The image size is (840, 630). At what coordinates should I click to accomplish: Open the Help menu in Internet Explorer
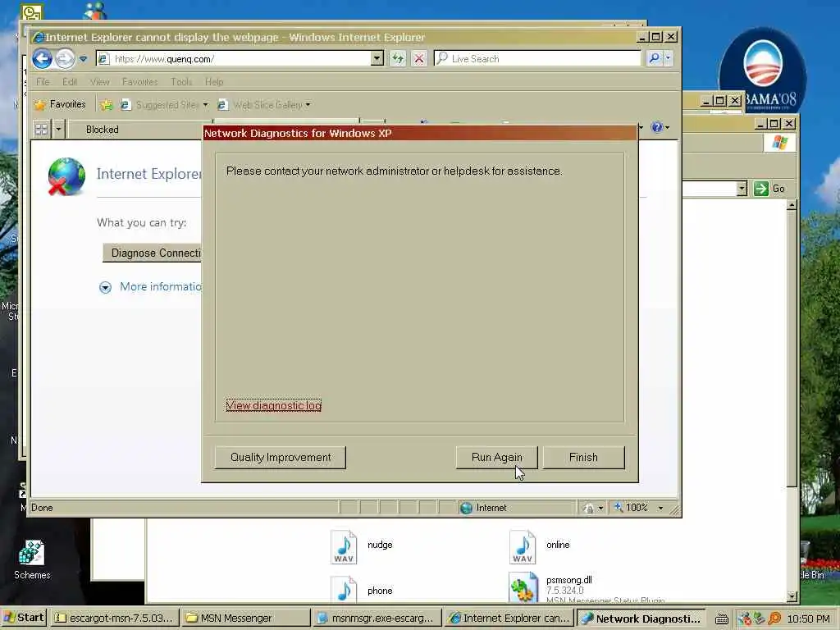point(214,82)
